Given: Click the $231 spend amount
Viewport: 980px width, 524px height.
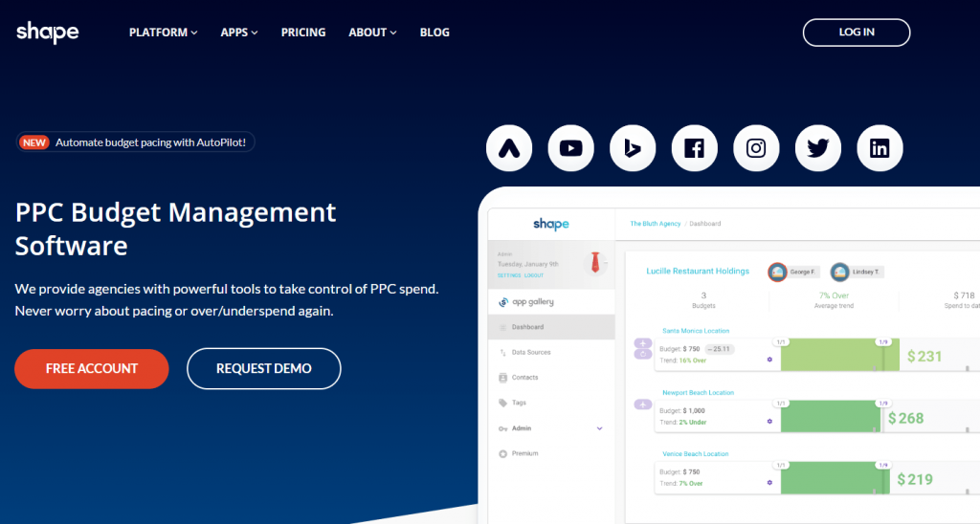Looking at the screenshot, I should click(924, 357).
